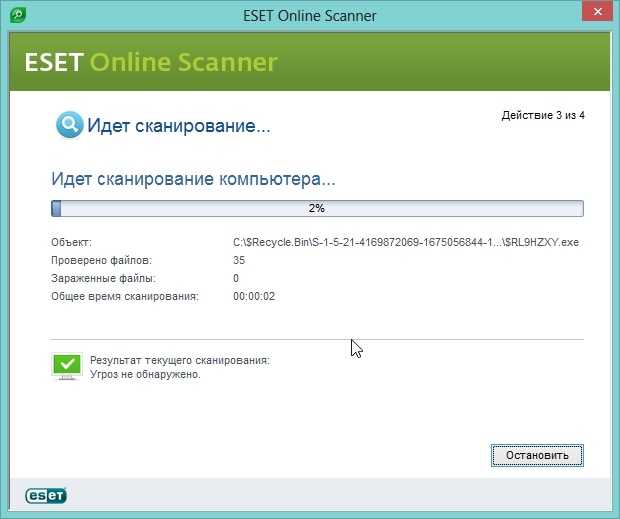This screenshot has height=519, width=620.
Task: Click the Идет сканирование... heading beside magnifier
Action: point(179,126)
